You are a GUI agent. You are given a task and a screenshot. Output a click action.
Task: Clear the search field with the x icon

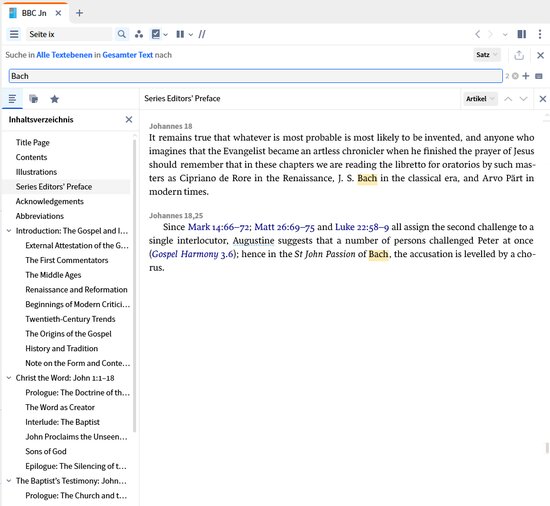[515, 76]
